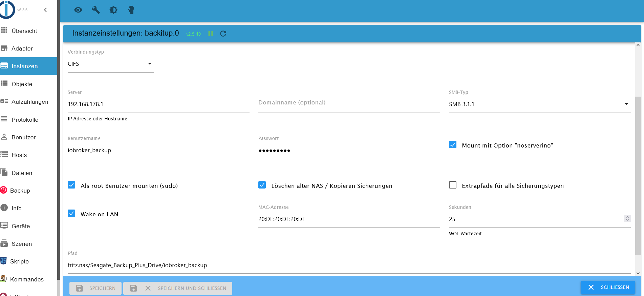Click the Instanzeinstellungen: backitup.0 title

pos(126,33)
